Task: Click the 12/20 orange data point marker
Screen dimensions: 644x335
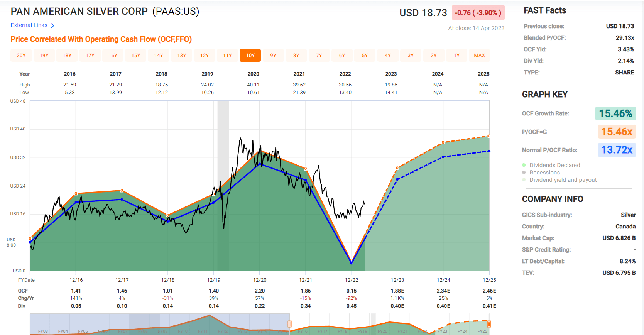Action: (x=260, y=151)
